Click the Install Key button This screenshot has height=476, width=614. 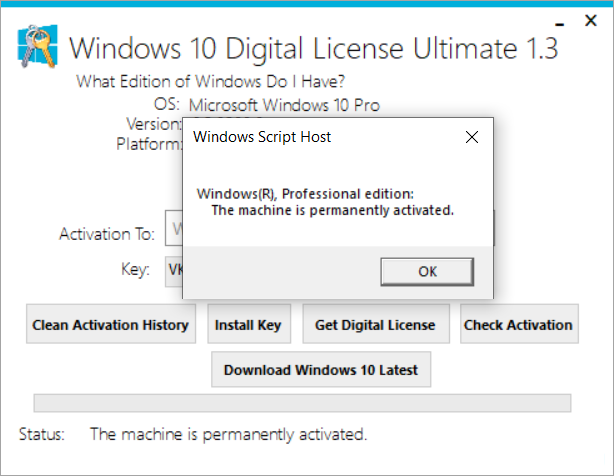click(249, 324)
